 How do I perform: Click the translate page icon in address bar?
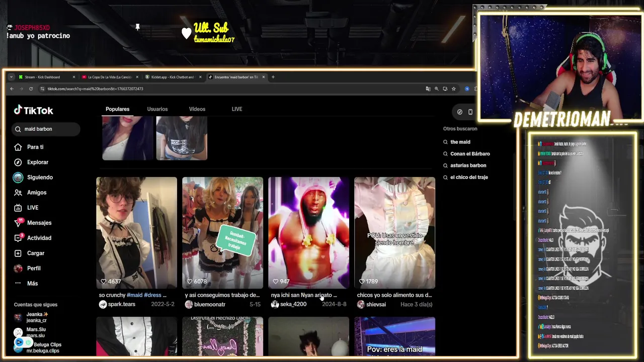tap(428, 88)
